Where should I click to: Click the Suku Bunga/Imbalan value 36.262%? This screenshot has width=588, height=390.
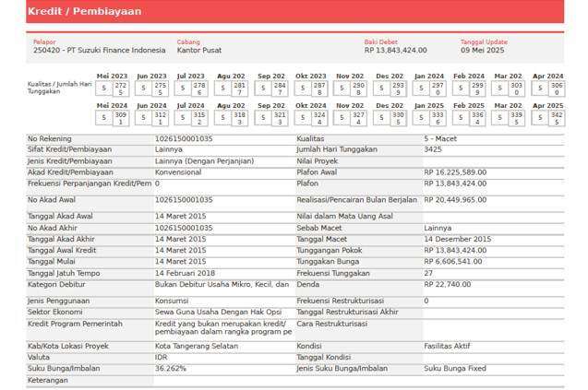(170, 369)
